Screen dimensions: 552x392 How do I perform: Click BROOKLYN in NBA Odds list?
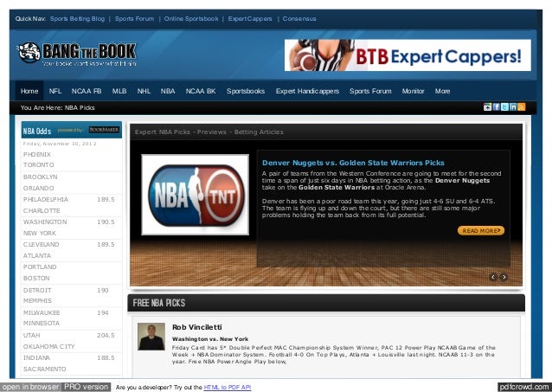click(x=40, y=177)
